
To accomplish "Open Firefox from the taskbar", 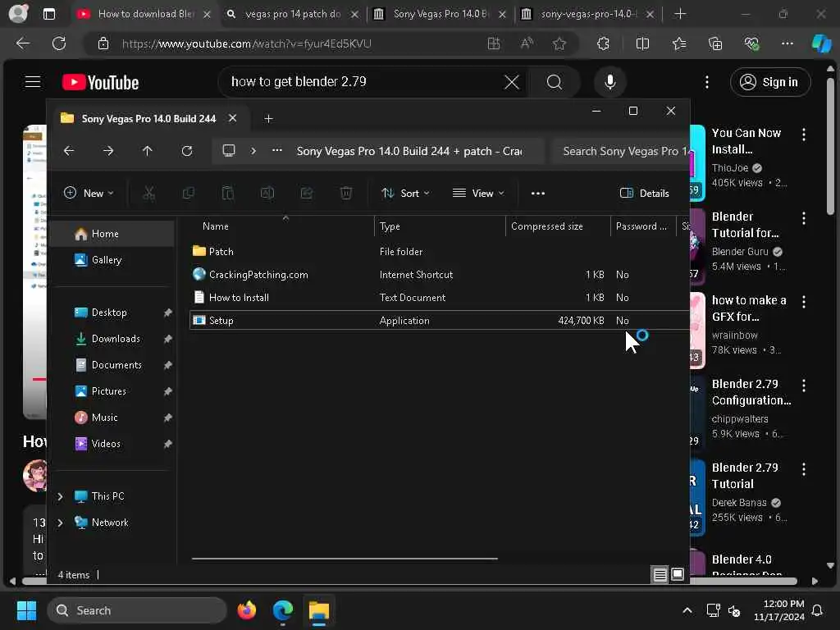I will point(246,610).
